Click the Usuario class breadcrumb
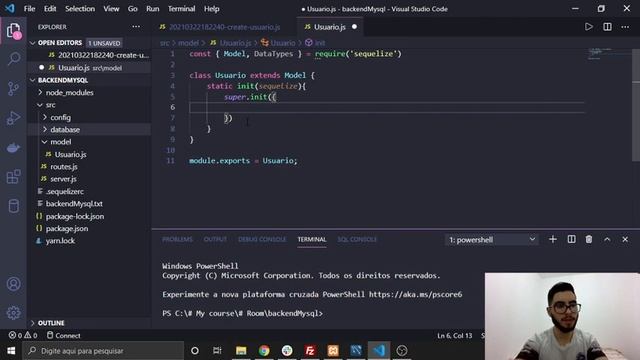 279,42
